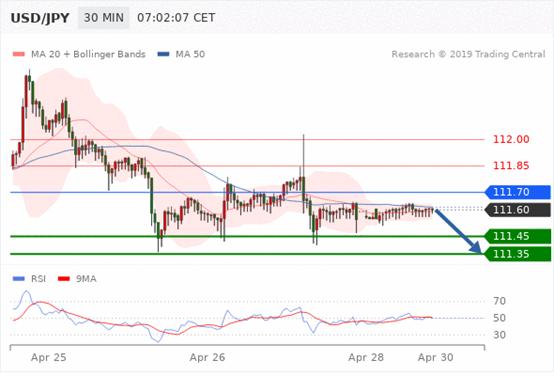Click the 9MA red legend swatch
Image resolution: width=554 pixels, height=376 pixels.
64,279
